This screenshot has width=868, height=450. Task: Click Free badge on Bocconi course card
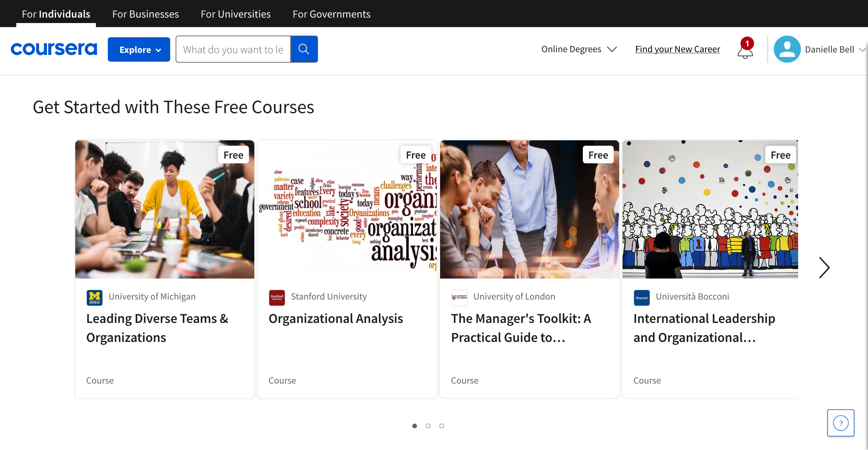[781, 155]
